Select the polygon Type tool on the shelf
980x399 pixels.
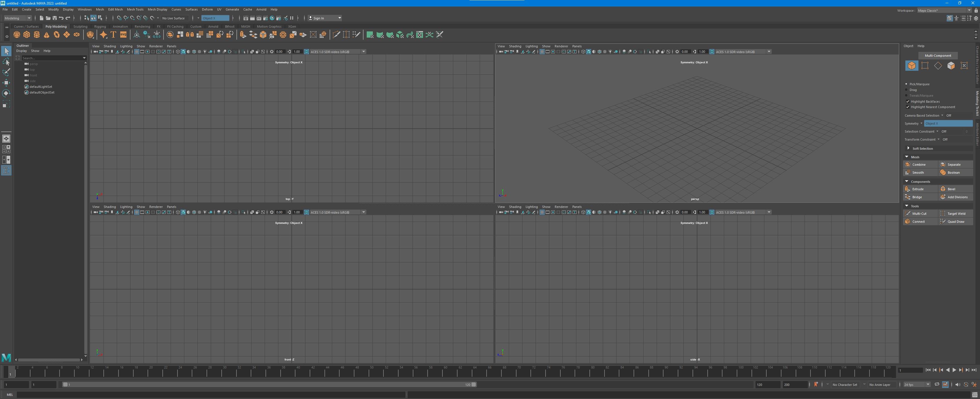113,35
